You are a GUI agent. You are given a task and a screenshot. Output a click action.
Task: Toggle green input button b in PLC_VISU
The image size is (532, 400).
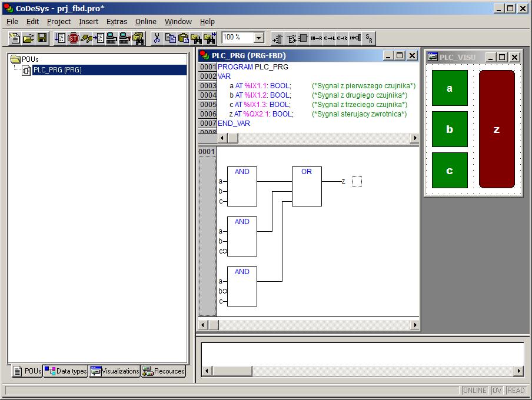pyautogui.click(x=450, y=129)
